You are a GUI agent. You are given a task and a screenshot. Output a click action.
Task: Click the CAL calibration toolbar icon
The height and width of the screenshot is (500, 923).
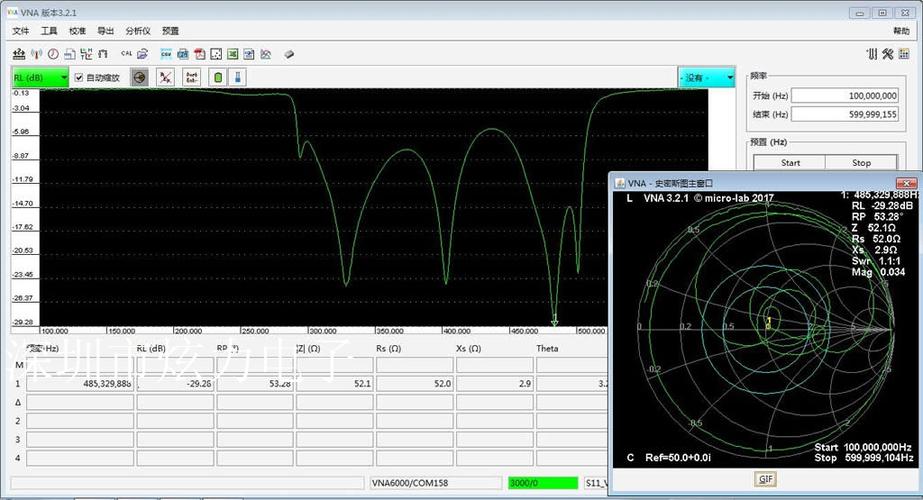click(x=126, y=54)
